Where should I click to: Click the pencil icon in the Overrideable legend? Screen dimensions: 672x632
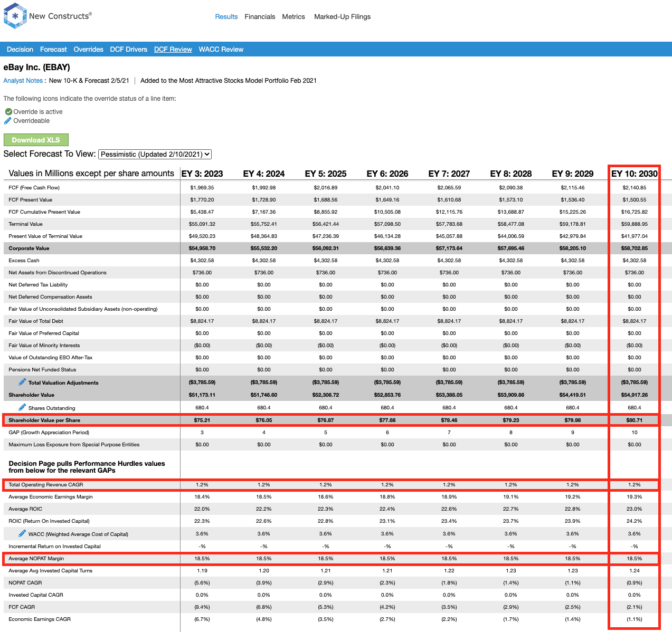click(8, 121)
